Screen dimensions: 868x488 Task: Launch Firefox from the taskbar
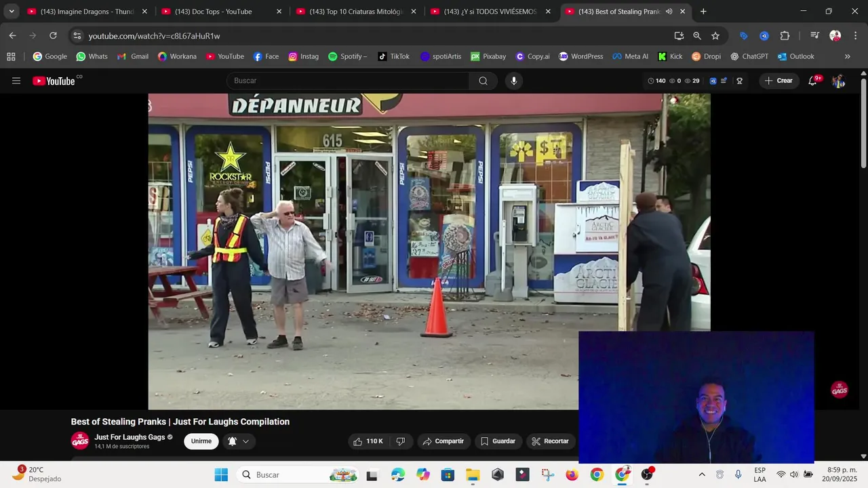[572, 474]
